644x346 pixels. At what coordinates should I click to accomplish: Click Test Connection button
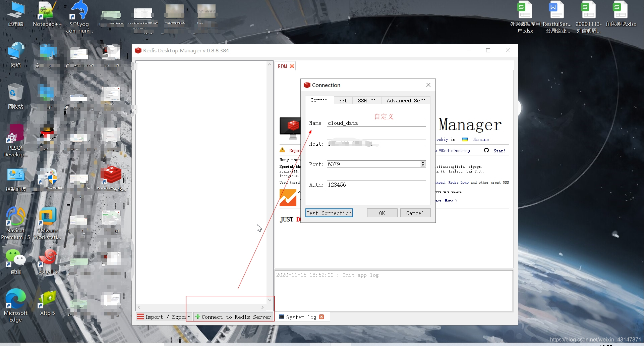(329, 213)
